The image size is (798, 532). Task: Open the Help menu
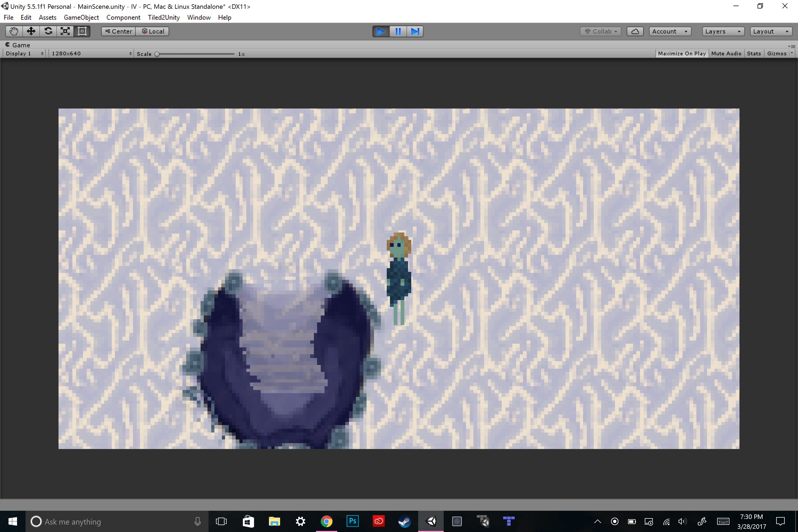pos(225,17)
